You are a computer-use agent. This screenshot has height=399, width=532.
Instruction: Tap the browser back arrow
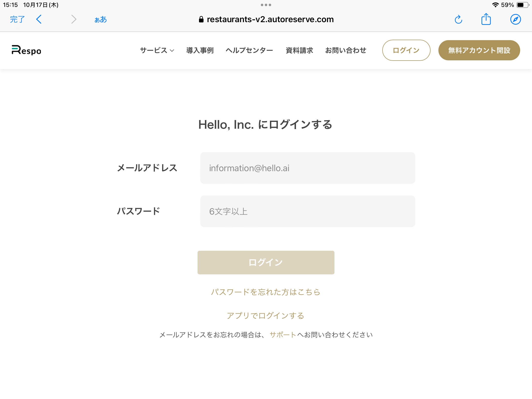tap(39, 19)
